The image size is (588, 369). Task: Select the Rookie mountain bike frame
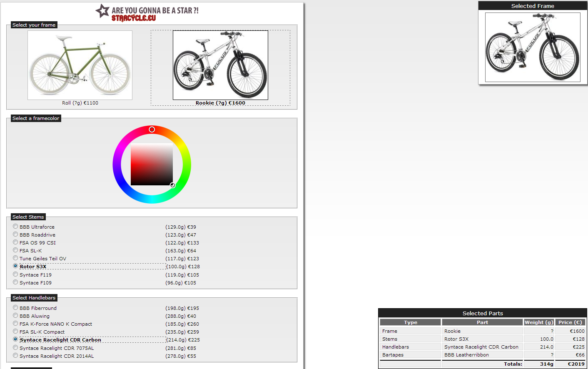pyautogui.click(x=220, y=65)
